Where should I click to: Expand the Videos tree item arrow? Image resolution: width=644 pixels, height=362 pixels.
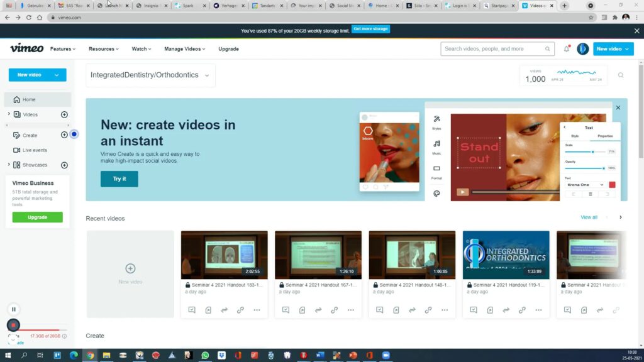[x=9, y=114]
